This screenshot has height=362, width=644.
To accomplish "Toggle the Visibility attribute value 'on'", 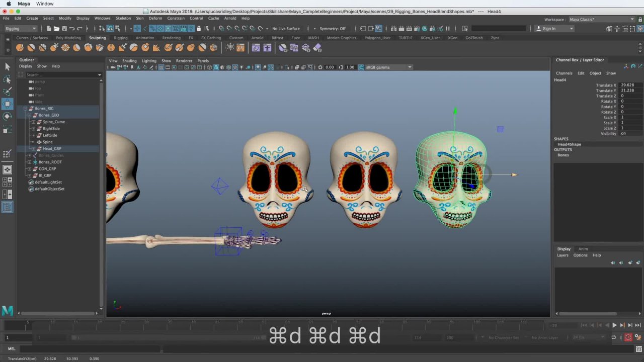I will click(623, 133).
